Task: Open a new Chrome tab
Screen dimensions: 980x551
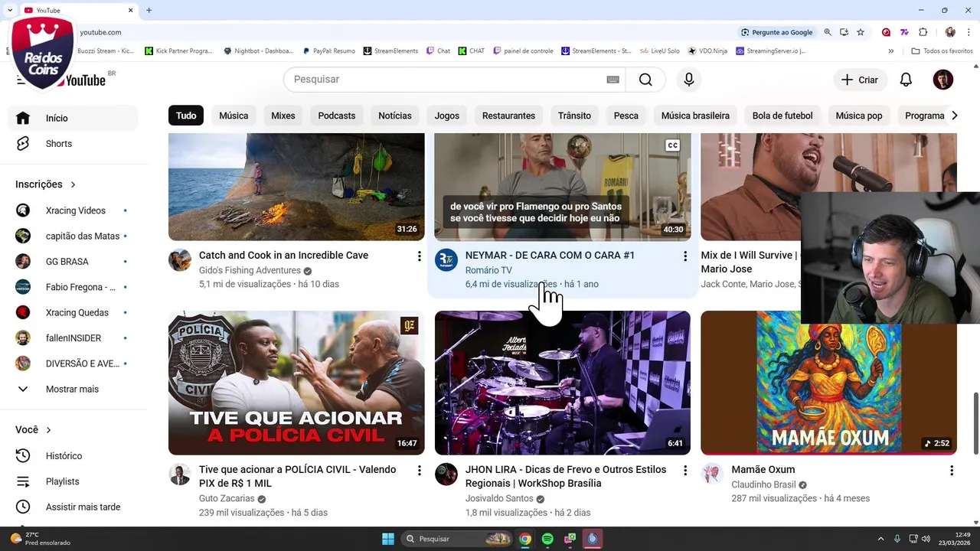Action: click(x=149, y=10)
